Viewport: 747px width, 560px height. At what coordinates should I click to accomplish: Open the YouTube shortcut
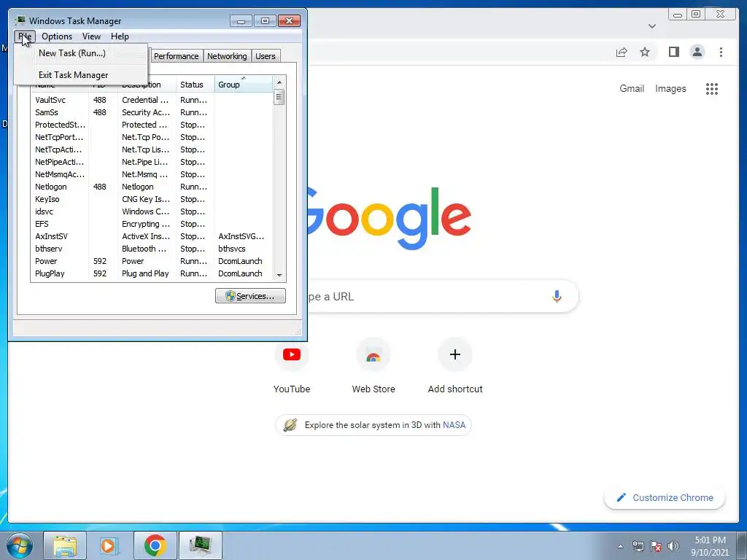(x=292, y=367)
